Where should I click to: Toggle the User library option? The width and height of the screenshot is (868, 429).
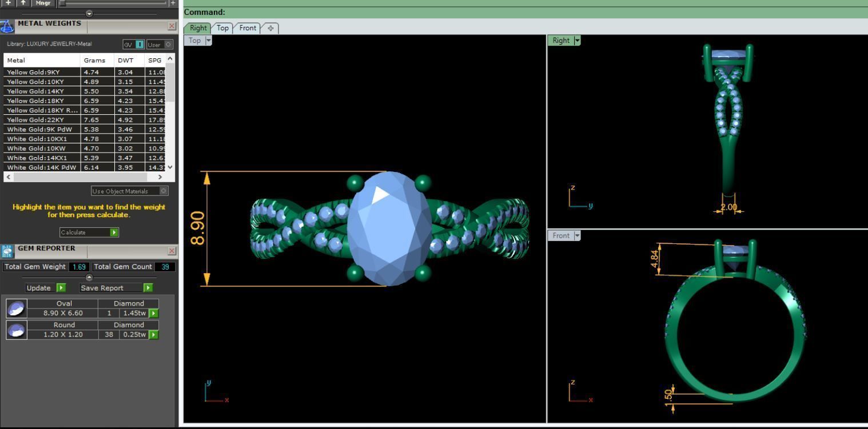click(160, 44)
